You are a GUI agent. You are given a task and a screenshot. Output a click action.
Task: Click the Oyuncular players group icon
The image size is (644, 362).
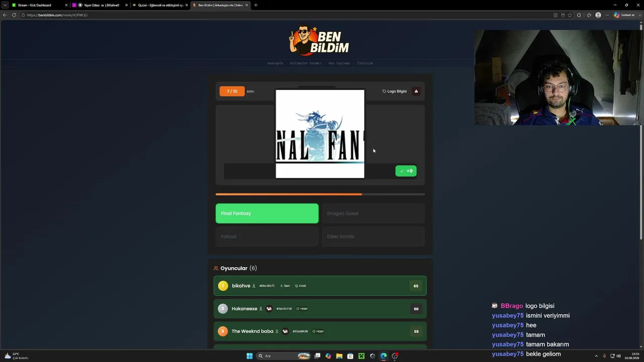[x=216, y=268]
